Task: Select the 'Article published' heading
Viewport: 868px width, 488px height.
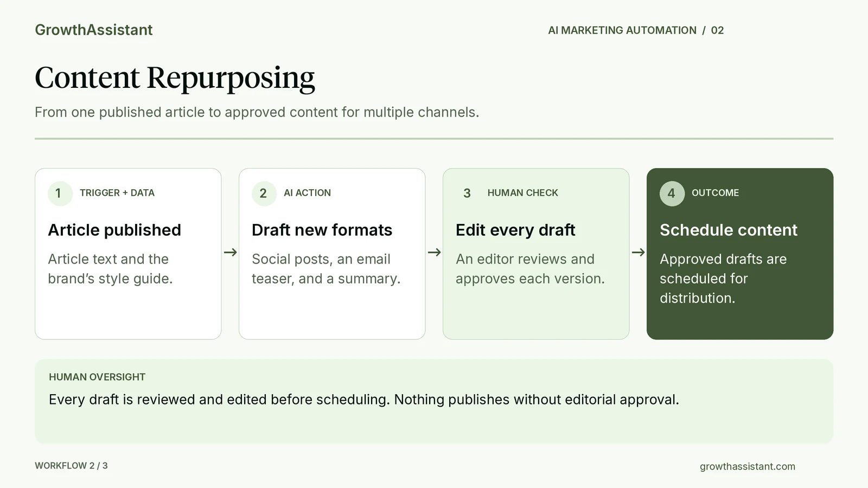Action: pyautogui.click(x=114, y=230)
